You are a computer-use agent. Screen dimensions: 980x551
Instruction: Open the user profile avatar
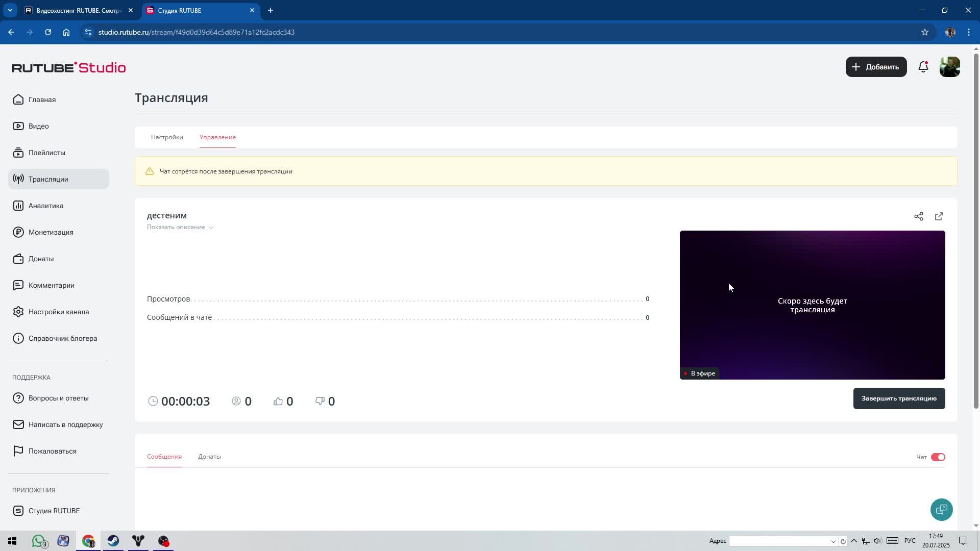tap(949, 67)
